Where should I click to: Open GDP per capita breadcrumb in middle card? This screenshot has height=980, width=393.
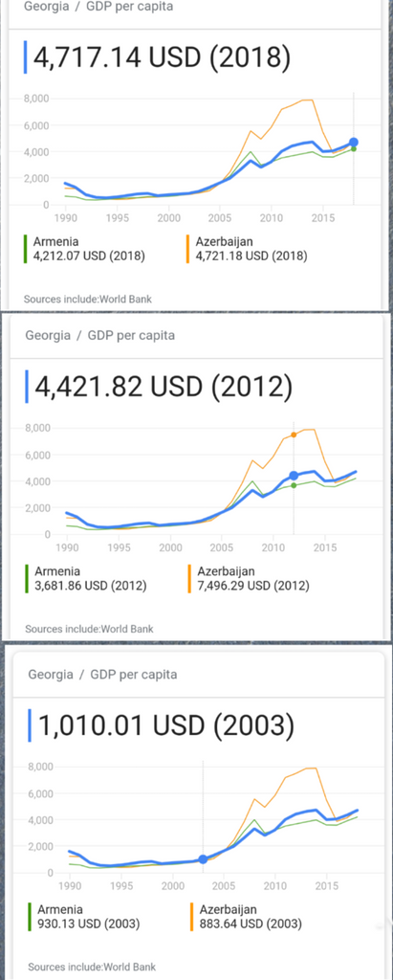coord(131,336)
